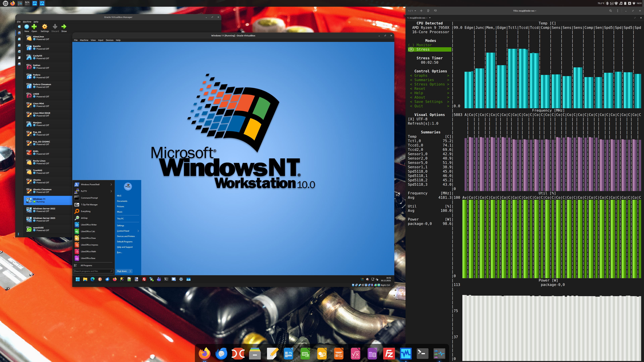Open the Machine menu in VirtualBox Manager
The width and height of the screenshot is (644, 362).
27,22
